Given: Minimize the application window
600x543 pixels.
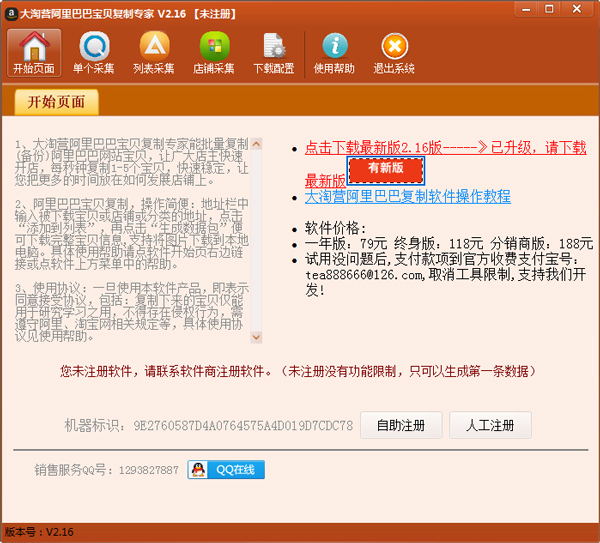Looking at the screenshot, I should tap(527, 10).
